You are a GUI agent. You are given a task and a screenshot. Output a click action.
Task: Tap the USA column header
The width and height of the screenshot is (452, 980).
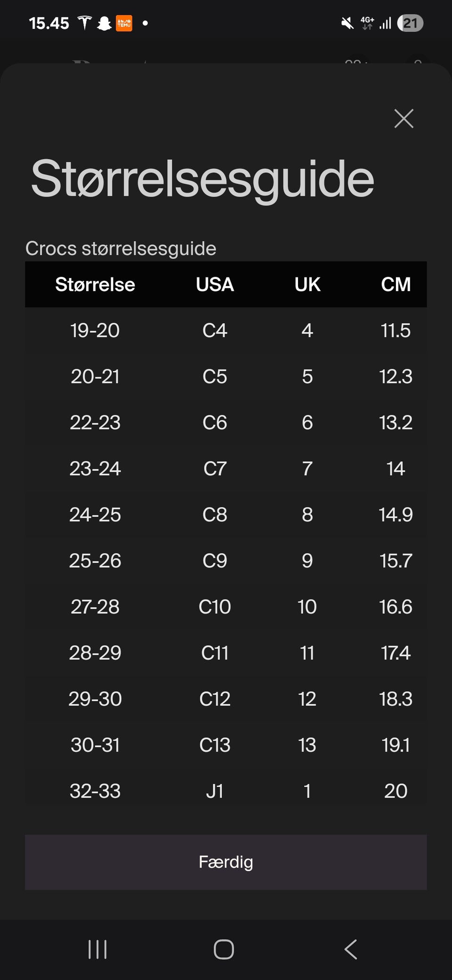215,285
